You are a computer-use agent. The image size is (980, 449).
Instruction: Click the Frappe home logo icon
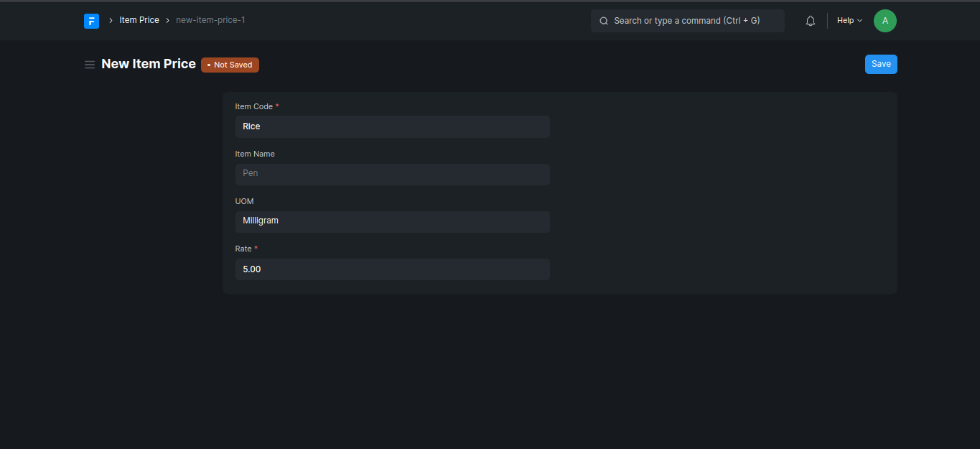tap(91, 21)
